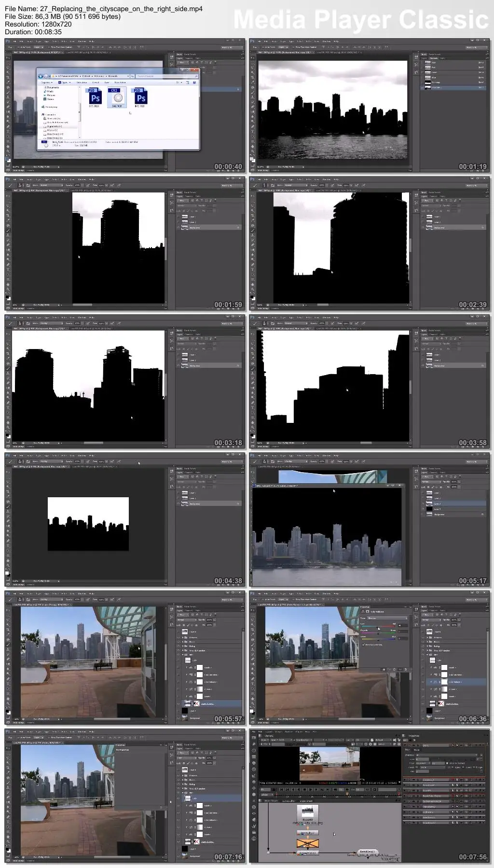Open the workspace dropdown in the 00:00:40 frame

click(232, 47)
